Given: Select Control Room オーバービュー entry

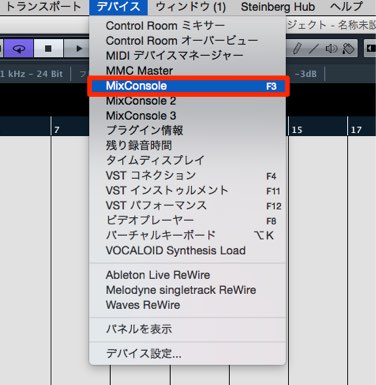Looking at the screenshot, I should pyautogui.click(x=187, y=41).
